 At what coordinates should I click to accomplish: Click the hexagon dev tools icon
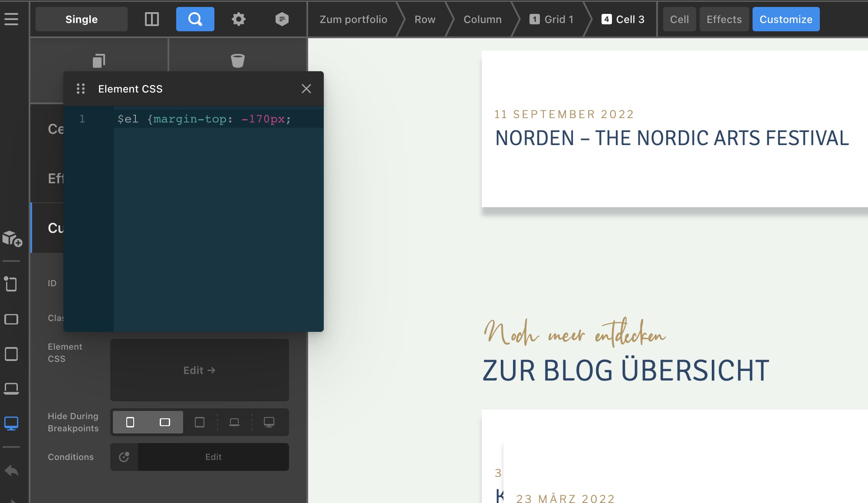tap(282, 19)
